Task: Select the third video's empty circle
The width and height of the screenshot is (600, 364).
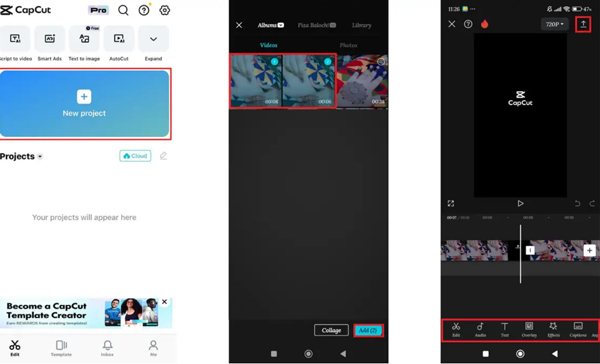Action: pos(381,62)
